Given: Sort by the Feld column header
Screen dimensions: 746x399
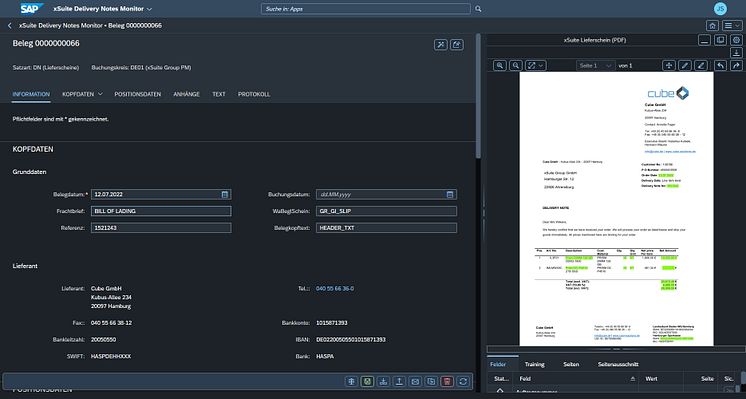Looking at the screenshot, I should tap(577, 379).
